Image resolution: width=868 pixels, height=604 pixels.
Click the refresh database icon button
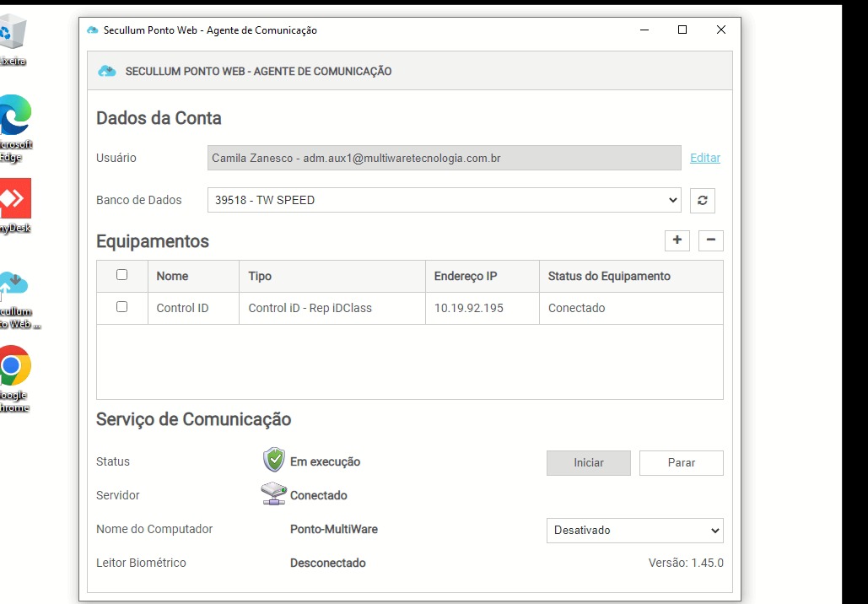point(702,201)
